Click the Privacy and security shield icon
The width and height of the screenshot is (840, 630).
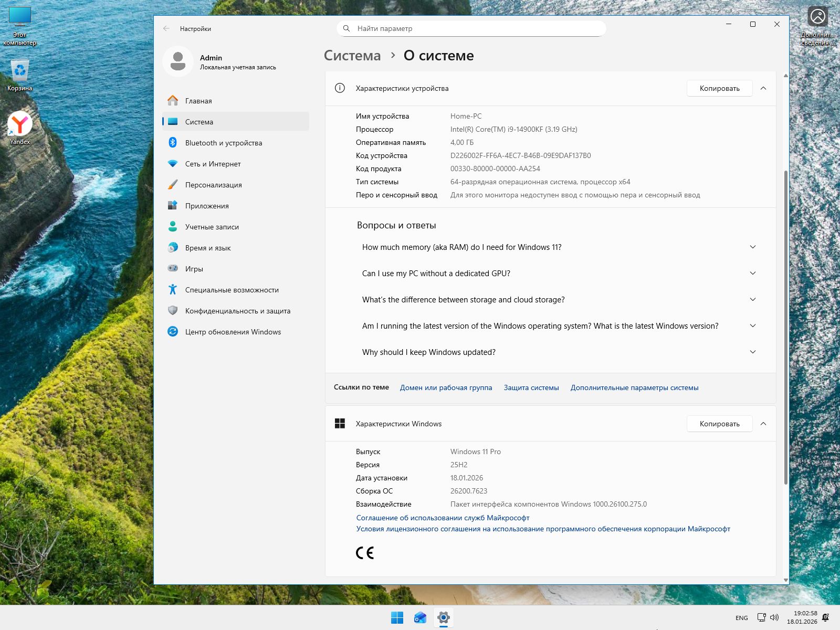pyautogui.click(x=173, y=311)
